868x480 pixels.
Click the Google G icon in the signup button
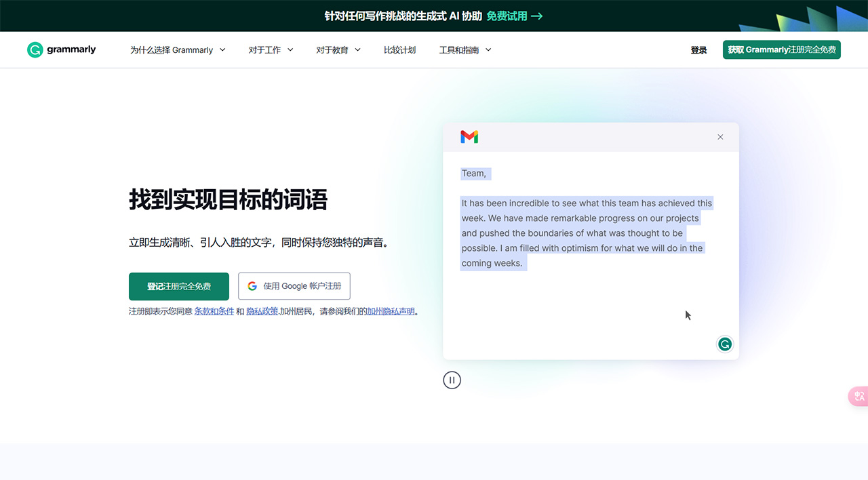252,286
